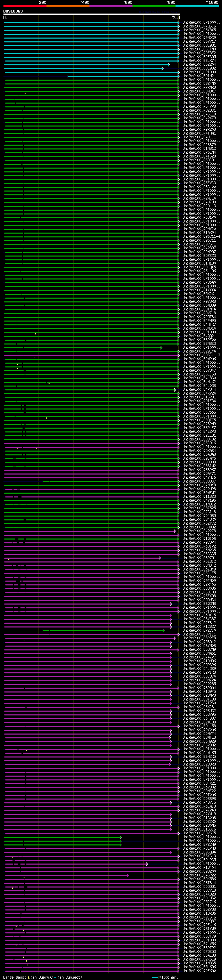The width and height of the screenshot is (222, 980).
Task: Select hit UniRef100_Q16RU1
Action: 199,397
